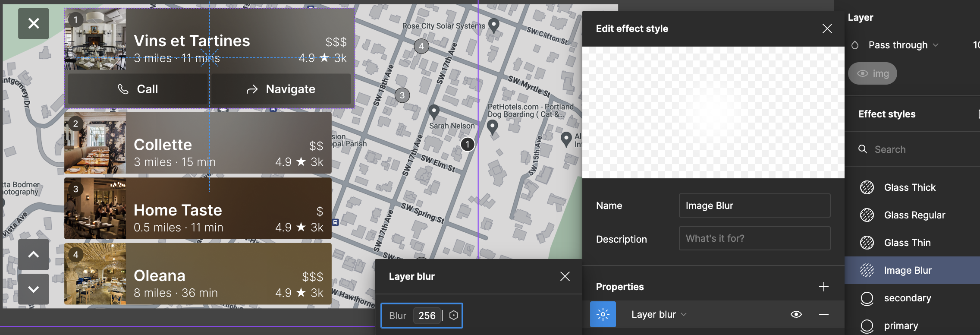
Task: Click the map pin for Rose City Solar Systems
Action: 494,25
